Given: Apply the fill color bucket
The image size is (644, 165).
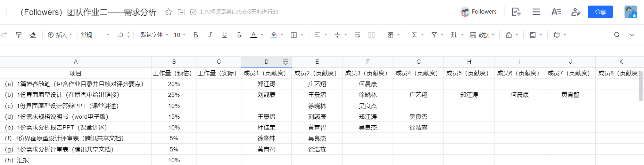Looking at the screenshot, I should click(x=274, y=35).
